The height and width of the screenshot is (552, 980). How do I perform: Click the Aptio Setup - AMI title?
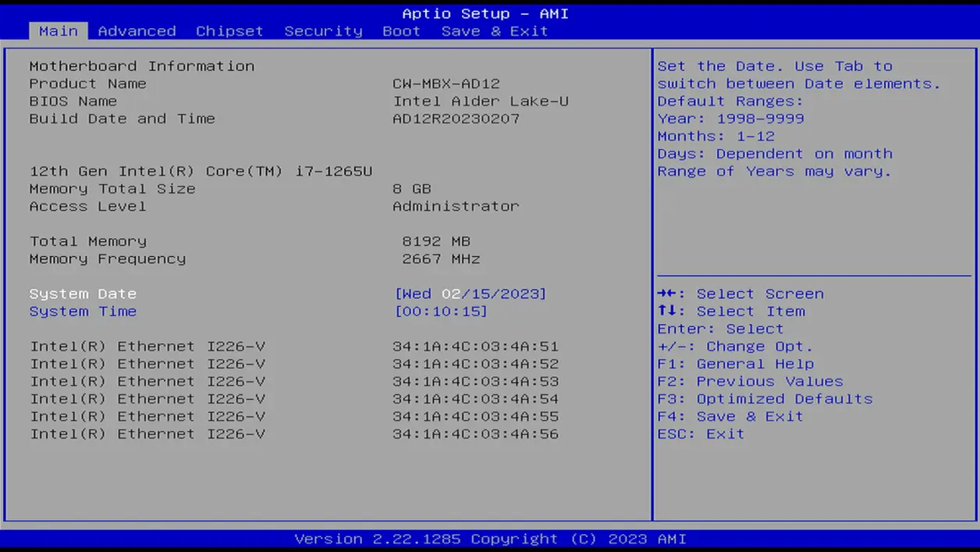click(x=485, y=13)
